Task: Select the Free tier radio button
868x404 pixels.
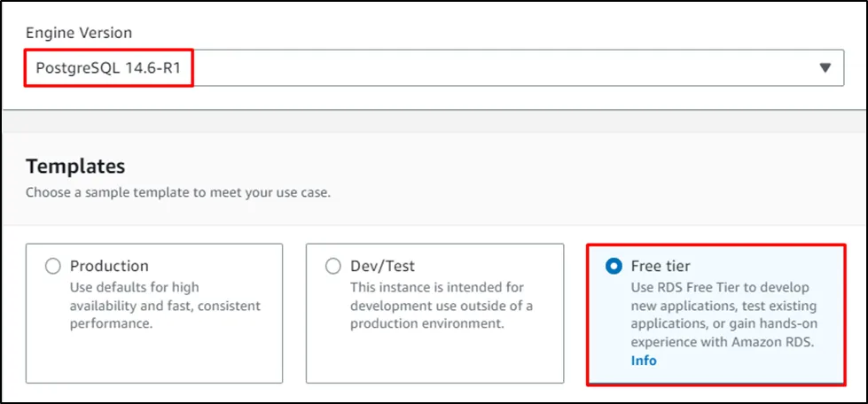Action: pyautogui.click(x=614, y=266)
